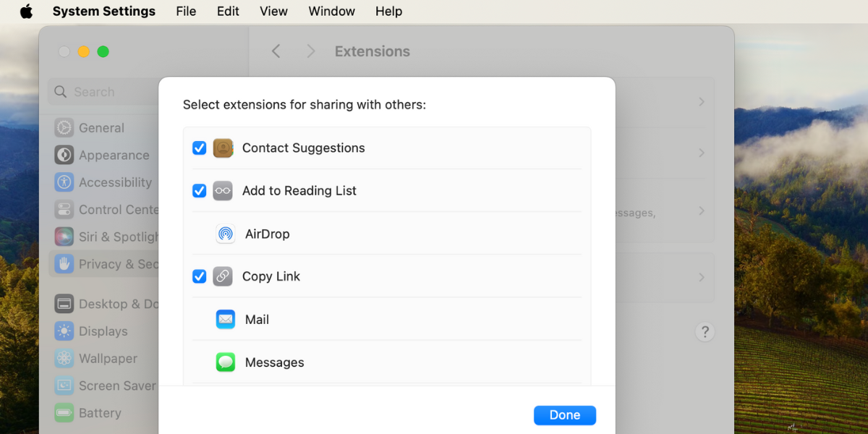This screenshot has width=868, height=434.
Task: Disable the Add to Reading List checkbox
Action: 200,191
